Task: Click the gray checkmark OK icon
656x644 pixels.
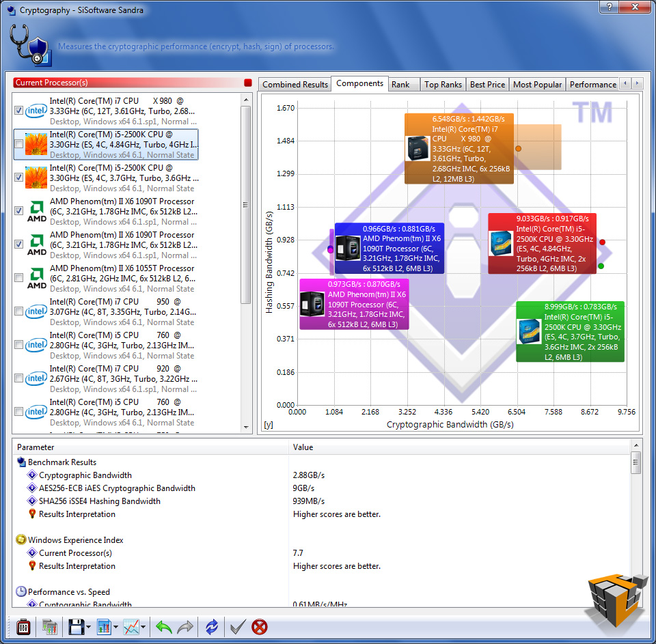Action: [238, 627]
